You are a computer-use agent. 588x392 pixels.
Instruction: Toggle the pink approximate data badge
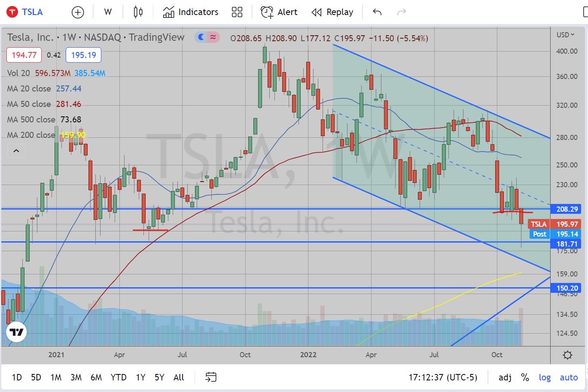point(213,38)
